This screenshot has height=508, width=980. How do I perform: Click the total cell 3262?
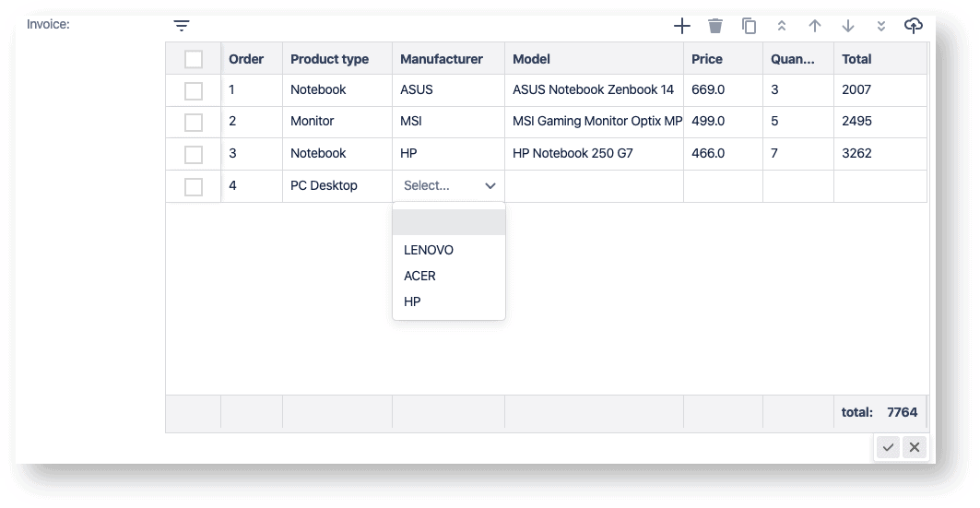(880, 153)
